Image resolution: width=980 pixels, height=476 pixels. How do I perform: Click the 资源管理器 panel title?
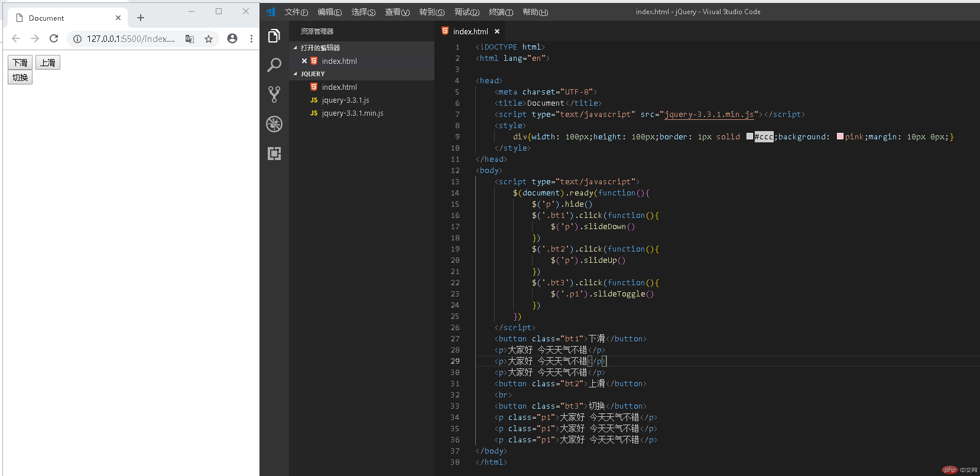click(x=317, y=31)
